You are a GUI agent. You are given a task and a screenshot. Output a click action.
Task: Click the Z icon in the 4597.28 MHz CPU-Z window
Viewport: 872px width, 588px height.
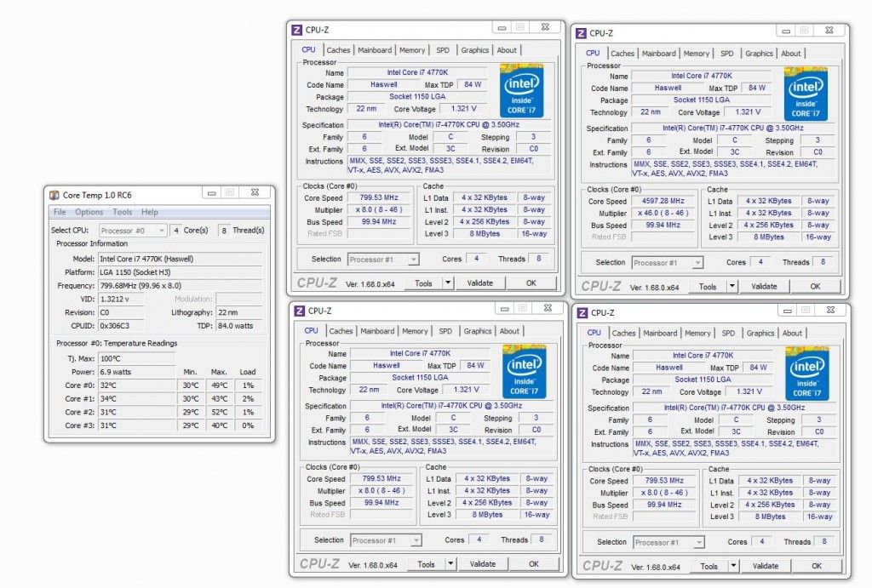tap(581, 33)
